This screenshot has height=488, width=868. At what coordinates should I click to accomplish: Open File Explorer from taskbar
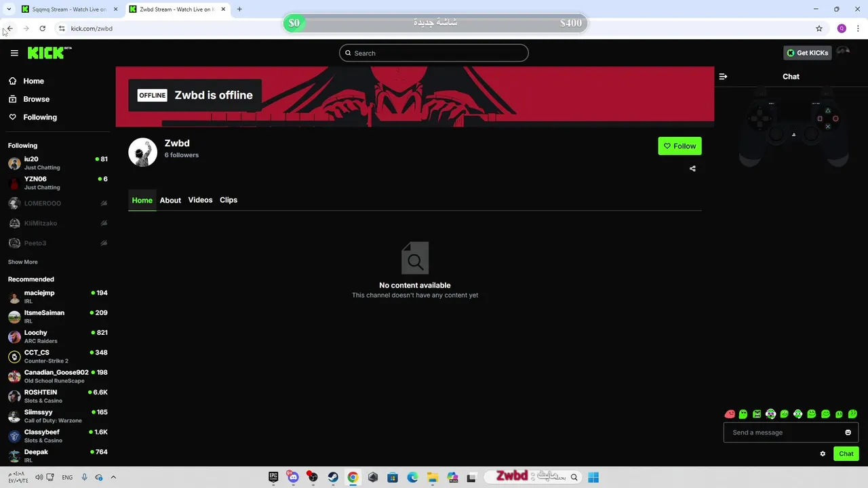coord(432,477)
